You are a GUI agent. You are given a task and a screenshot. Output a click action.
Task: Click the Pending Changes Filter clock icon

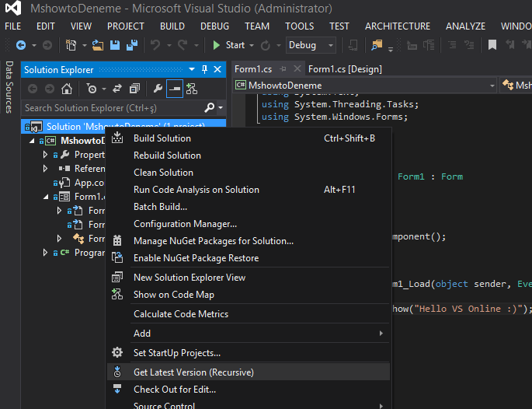coord(92,89)
